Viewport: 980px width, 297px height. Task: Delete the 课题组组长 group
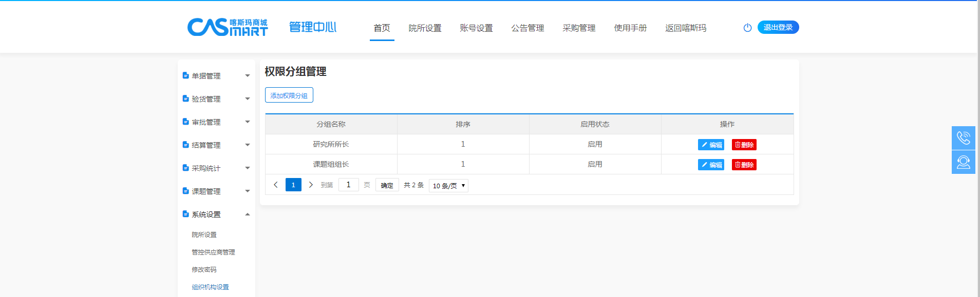click(x=744, y=165)
